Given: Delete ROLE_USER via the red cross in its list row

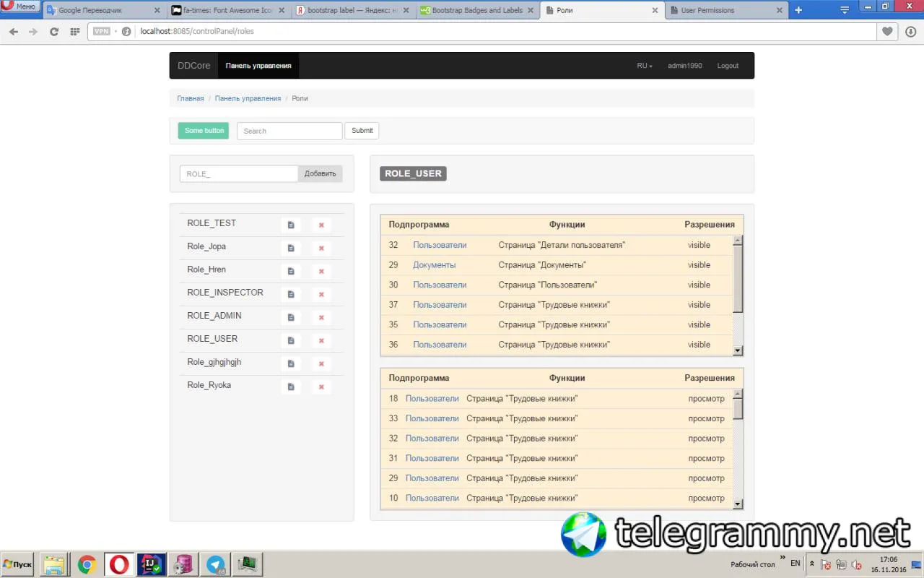Looking at the screenshot, I should coord(321,340).
